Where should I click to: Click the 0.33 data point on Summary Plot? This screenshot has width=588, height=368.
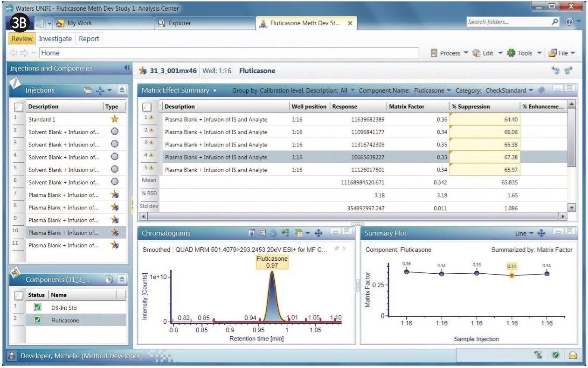point(512,275)
